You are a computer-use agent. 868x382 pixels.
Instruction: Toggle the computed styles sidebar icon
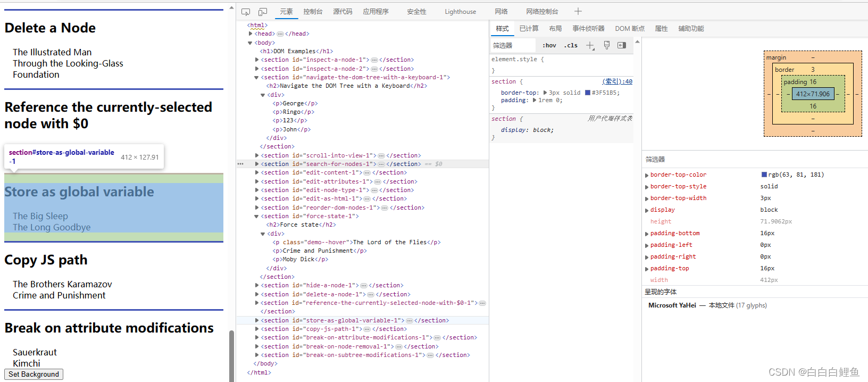622,45
